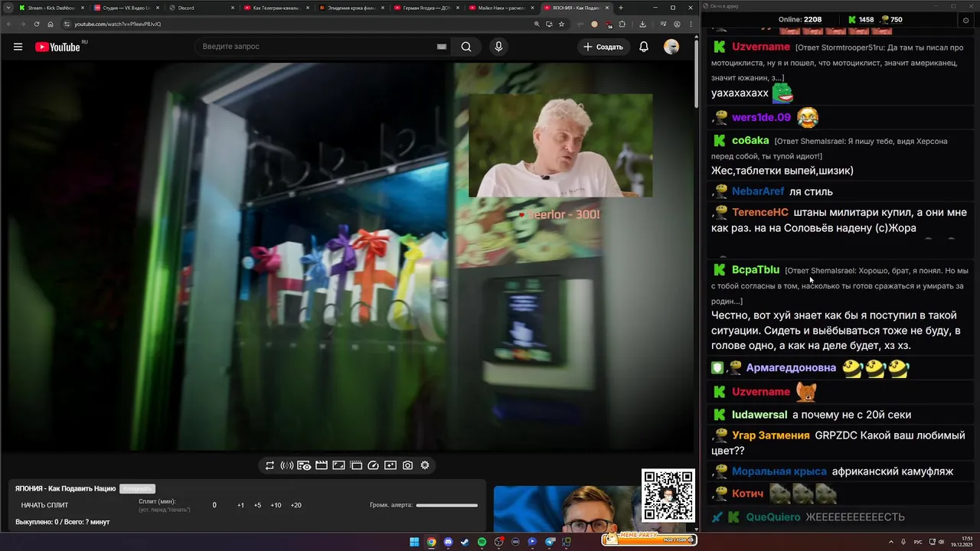The width and height of the screenshot is (980, 551).
Task: Open the YouTube account avatar menu
Action: [x=671, y=47]
